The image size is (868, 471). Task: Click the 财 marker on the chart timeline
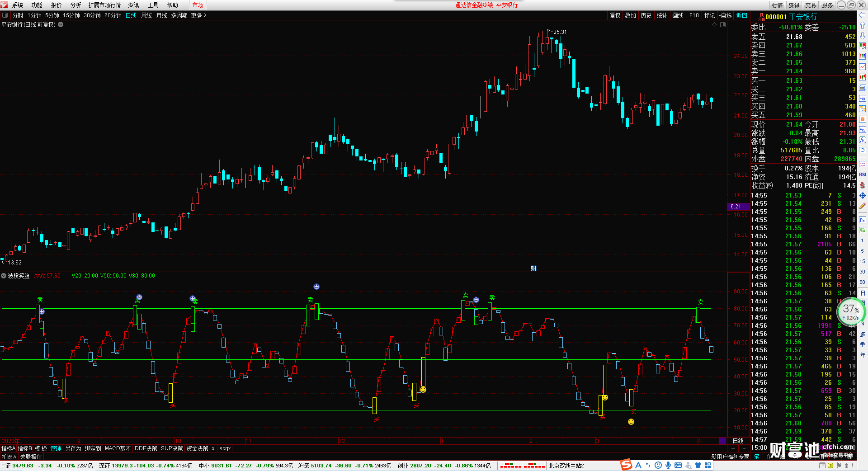click(x=533, y=268)
